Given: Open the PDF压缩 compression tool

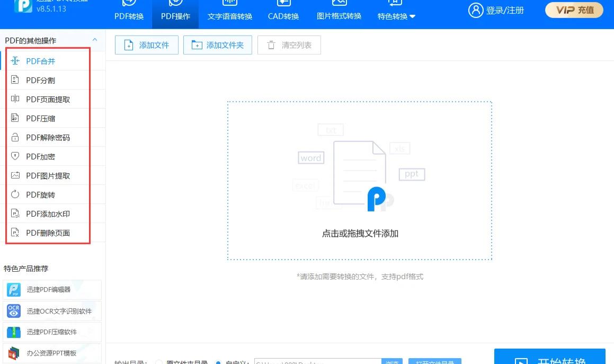Looking at the screenshot, I should click(53, 118).
